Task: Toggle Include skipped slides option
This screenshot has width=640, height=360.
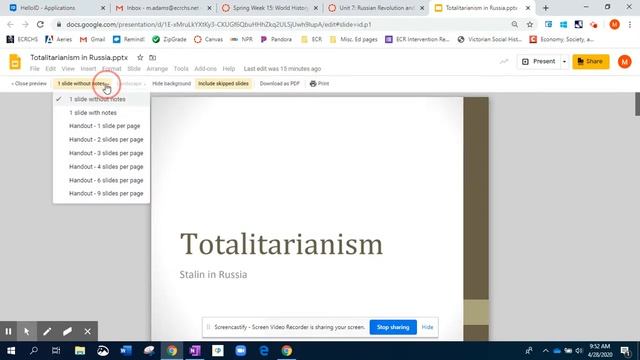Action: coord(223,84)
